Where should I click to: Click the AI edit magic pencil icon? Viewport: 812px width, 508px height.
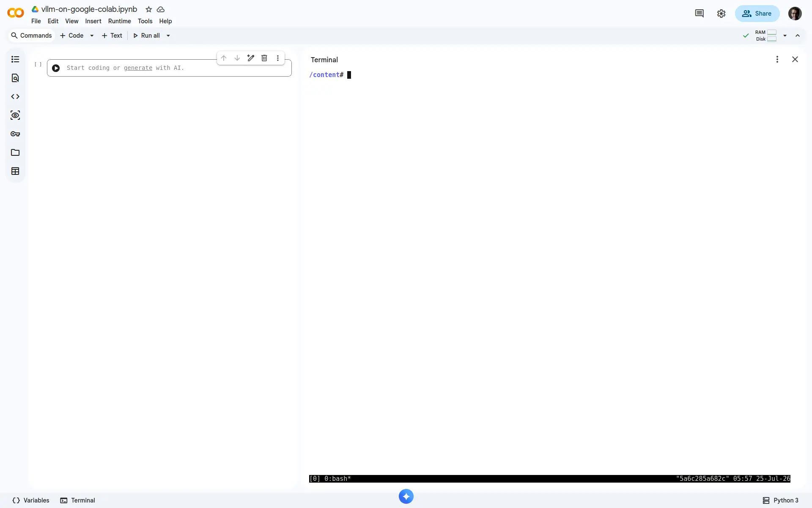[x=251, y=58]
